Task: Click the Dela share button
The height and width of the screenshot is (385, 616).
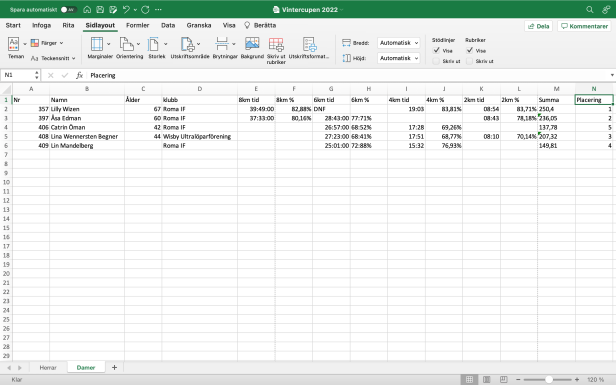Action: (x=538, y=26)
